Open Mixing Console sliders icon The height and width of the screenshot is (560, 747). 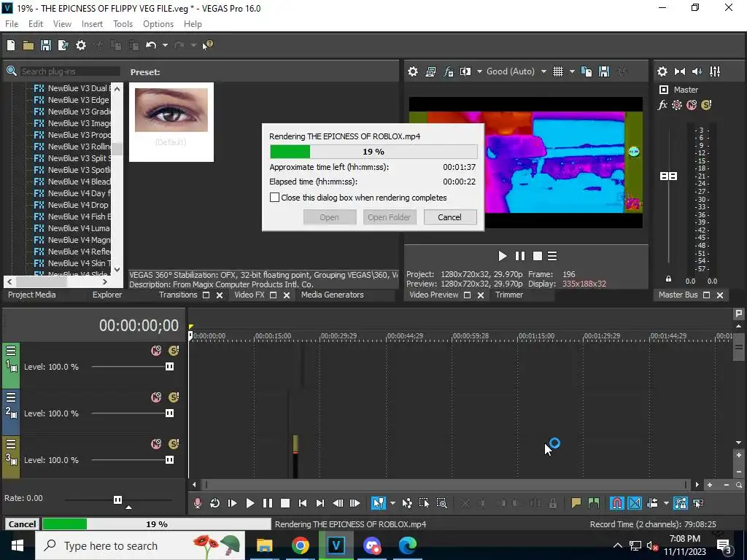point(715,71)
